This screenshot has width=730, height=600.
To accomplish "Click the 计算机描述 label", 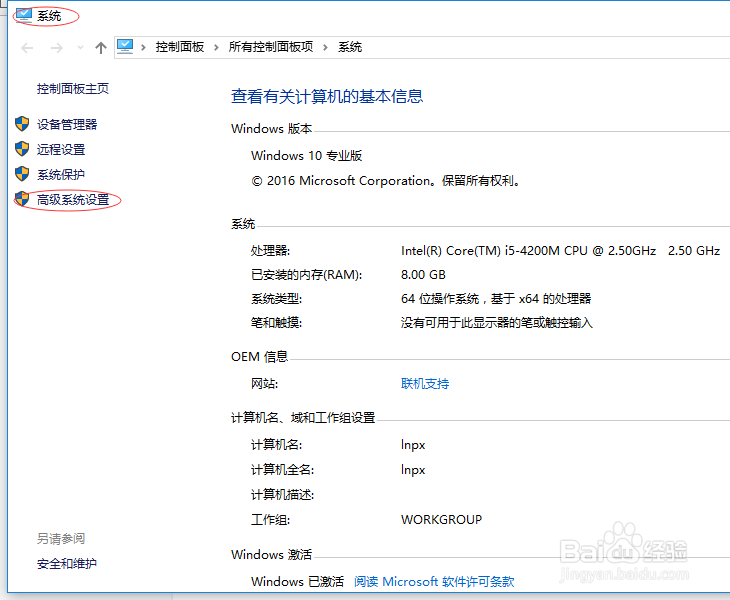I will [x=283, y=495].
